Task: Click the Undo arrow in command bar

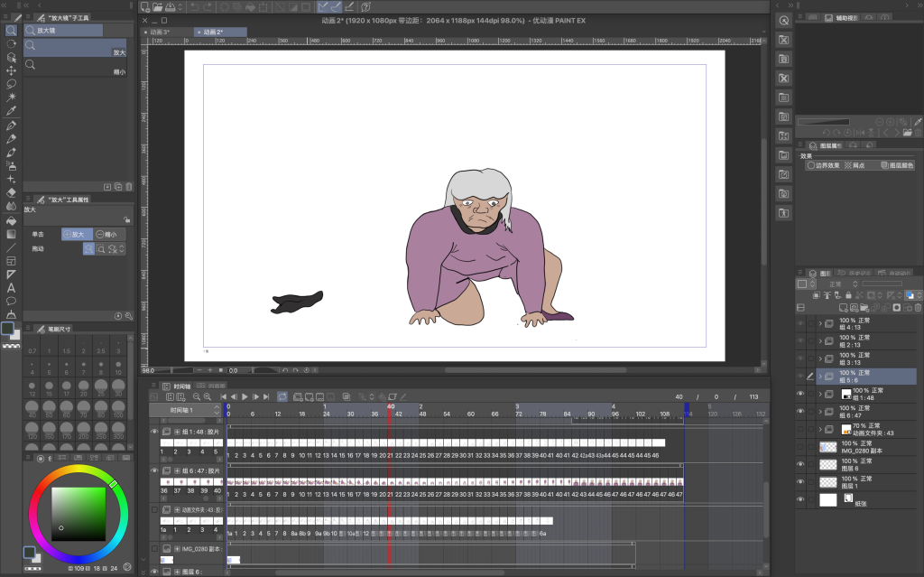Action: (195, 7)
